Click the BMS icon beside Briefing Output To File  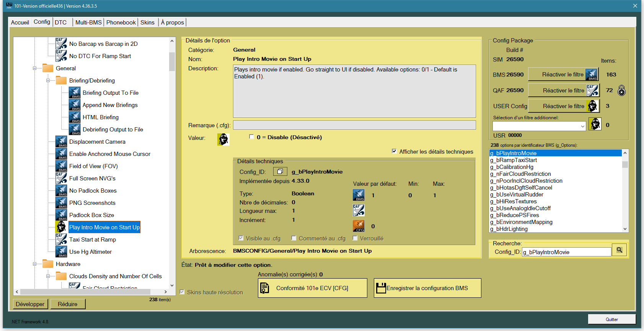pyautogui.click(x=75, y=92)
